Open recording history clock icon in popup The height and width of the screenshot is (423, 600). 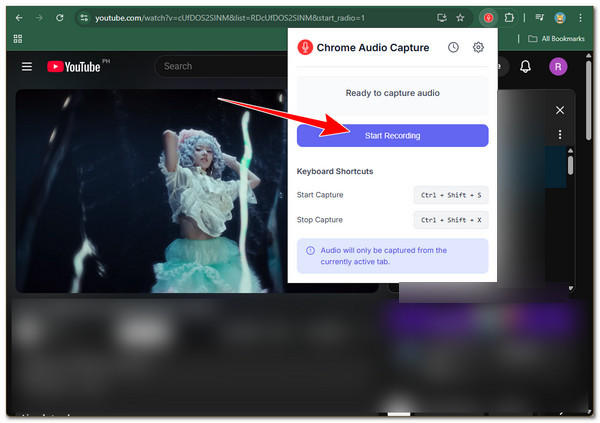coord(453,47)
